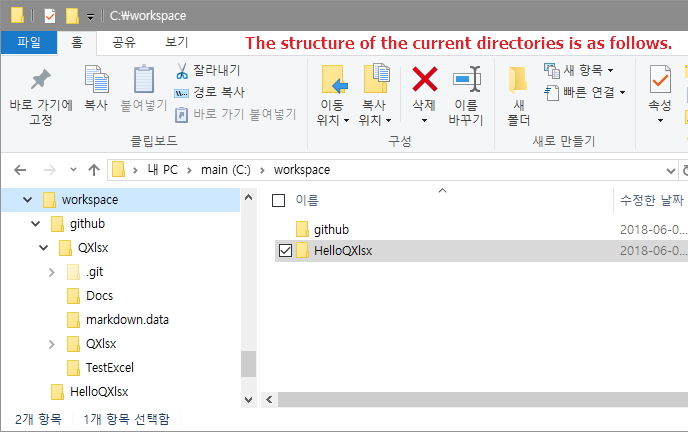Viewport: 688px width, 432px height.
Task: Click the Properties (속성) icon
Action: click(660, 80)
